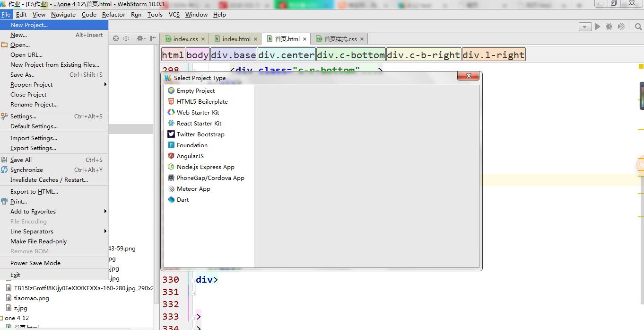Choose New Project from Existing Files
Image resolution: width=644 pixels, height=330 pixels.
(x=54, y=64)
